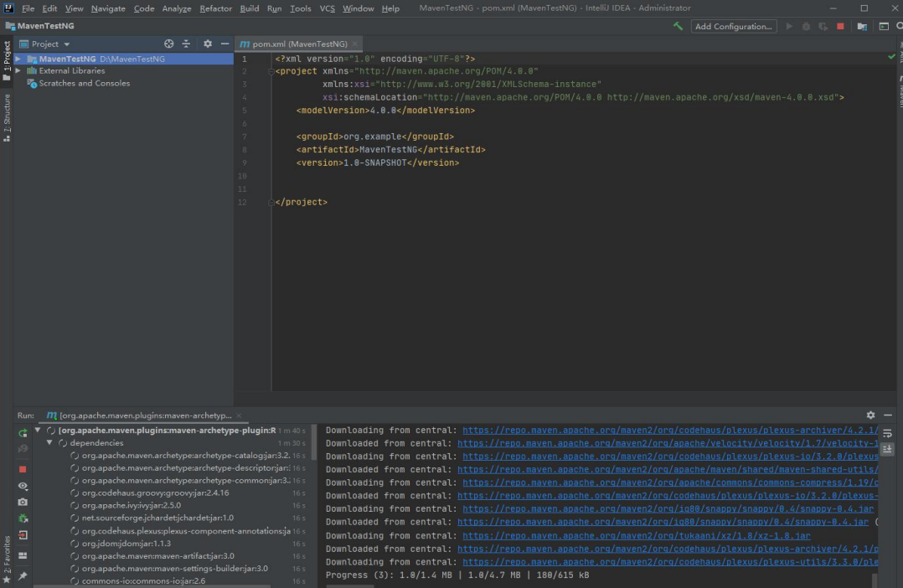Click the greyed Debug bug icon

coord(806,27)
